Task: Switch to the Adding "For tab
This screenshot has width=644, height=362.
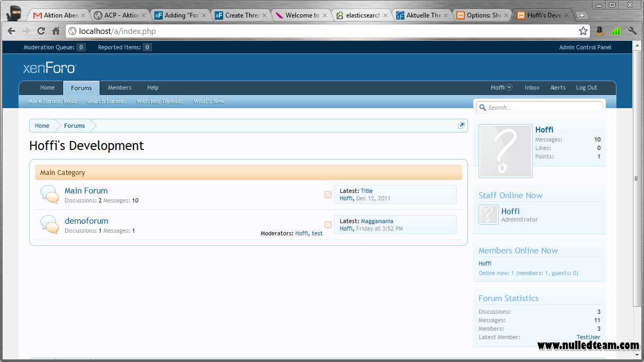Action: tap(180, 15)
